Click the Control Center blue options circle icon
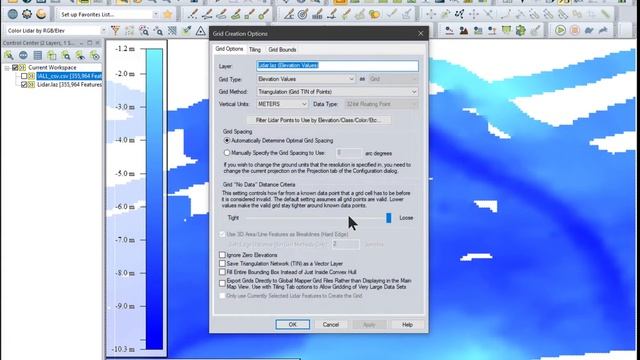640x360 pixels. [x=23, y=55]
